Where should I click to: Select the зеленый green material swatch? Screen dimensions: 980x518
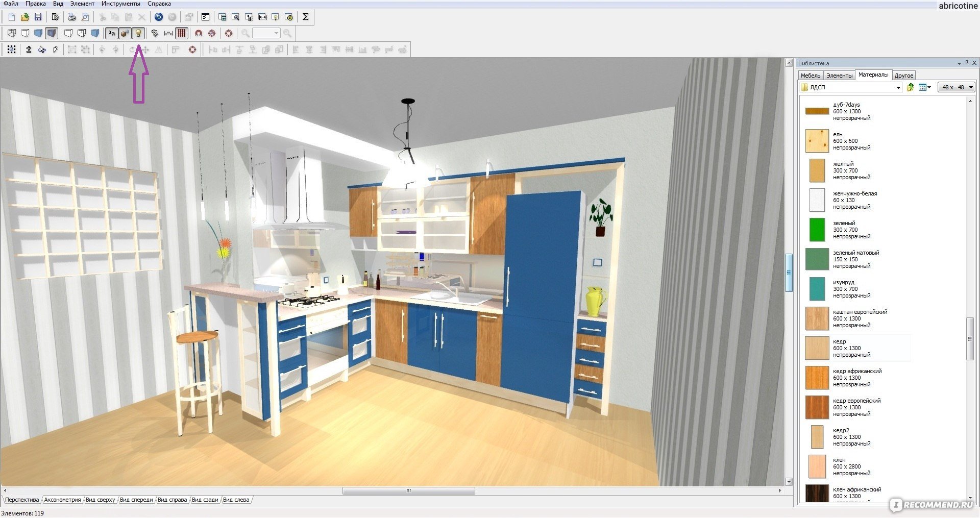click(x=817, y=230)
